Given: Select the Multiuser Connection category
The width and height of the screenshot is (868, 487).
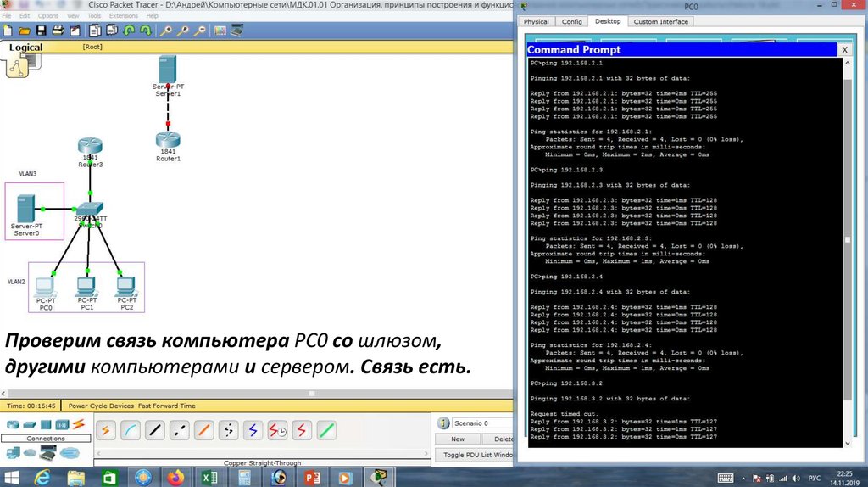Looking at the screenshot, I should pyautogui.click(x=70, y=453).
